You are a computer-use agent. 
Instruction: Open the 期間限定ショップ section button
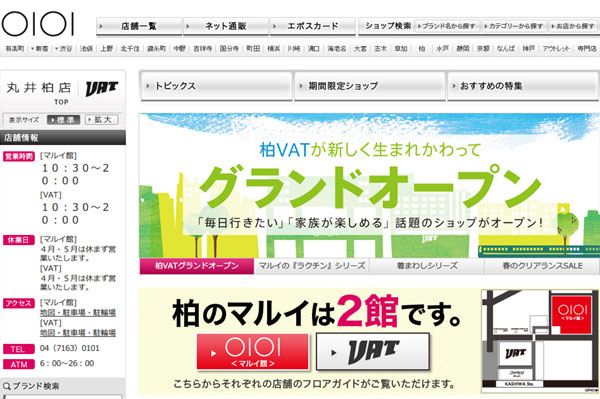[x=370, y=86]
